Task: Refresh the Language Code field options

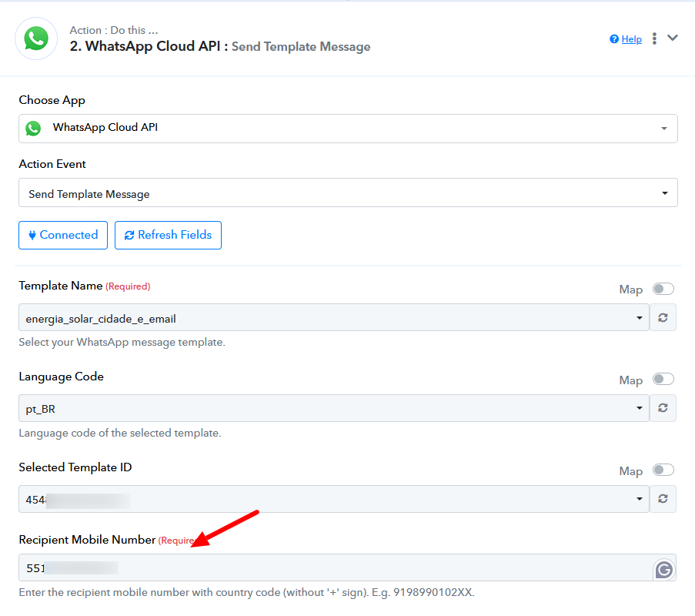Action: pyautogui.click(x=663, y=408)
